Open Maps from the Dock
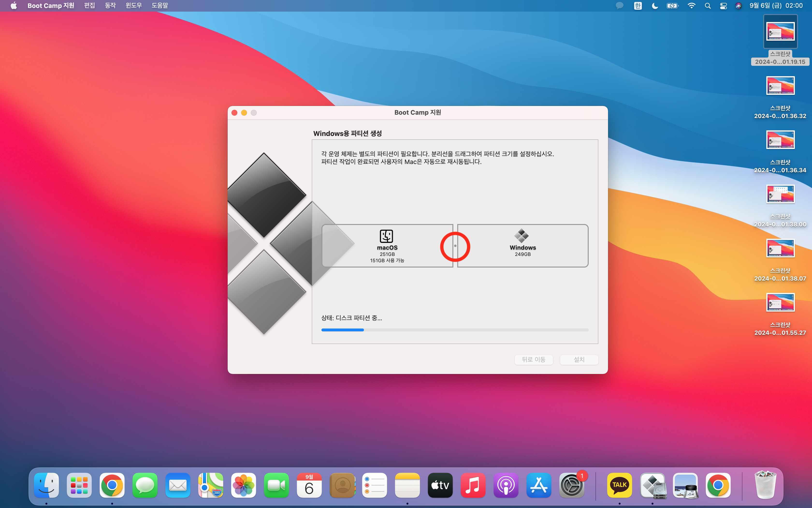This screenshot has width=812, height=508. [211, 485]
